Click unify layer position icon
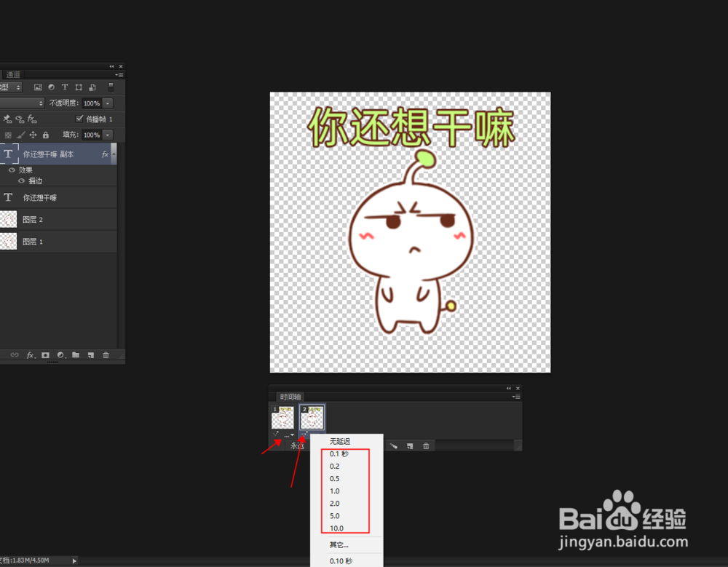This screenshot has width=728, height=567. 7,119
